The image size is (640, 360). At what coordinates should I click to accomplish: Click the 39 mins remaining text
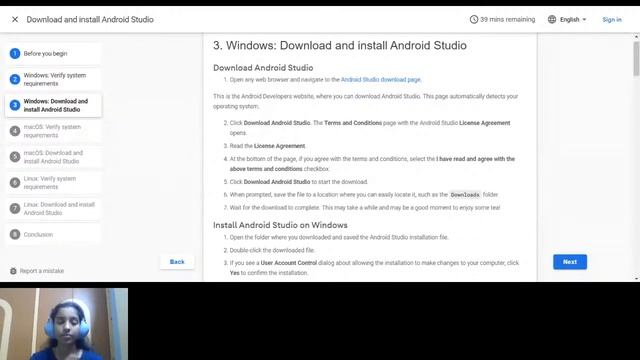[x=507, y=19]
